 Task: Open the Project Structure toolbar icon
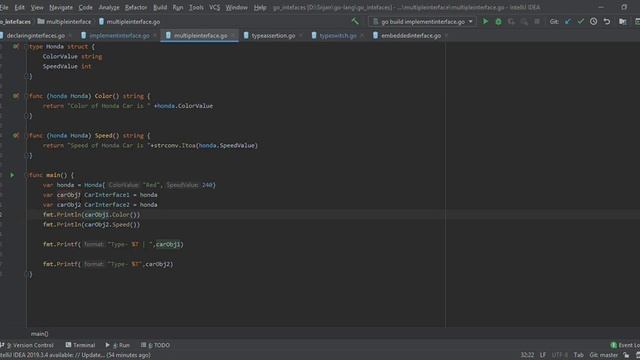(x=623, y=21)
